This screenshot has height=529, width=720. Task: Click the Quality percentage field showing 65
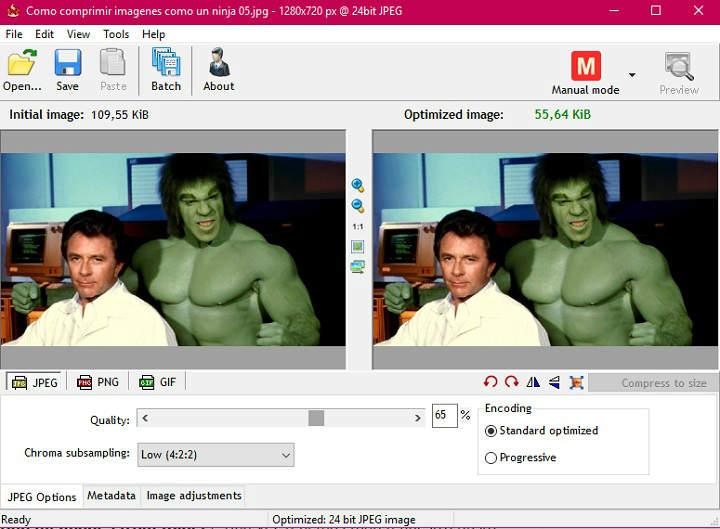coord(444,416)
